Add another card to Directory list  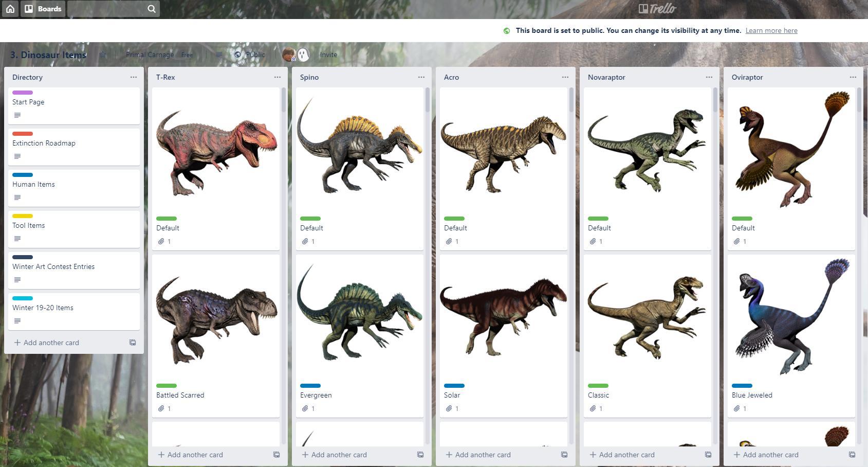(47, 343)
